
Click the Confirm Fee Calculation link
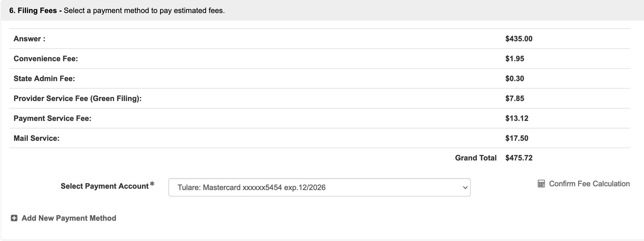coord(589,184)
